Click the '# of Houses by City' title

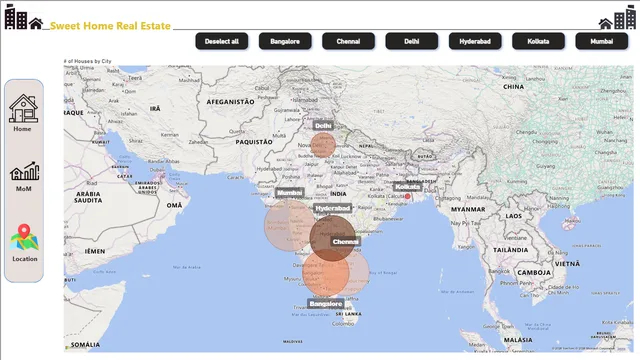(x=87, y=61)
